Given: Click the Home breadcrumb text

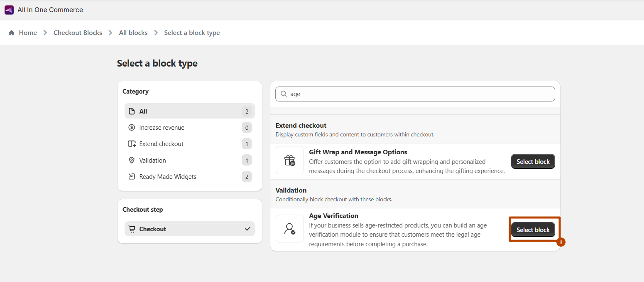Looking at the screenshot, I should pos(28,33).
